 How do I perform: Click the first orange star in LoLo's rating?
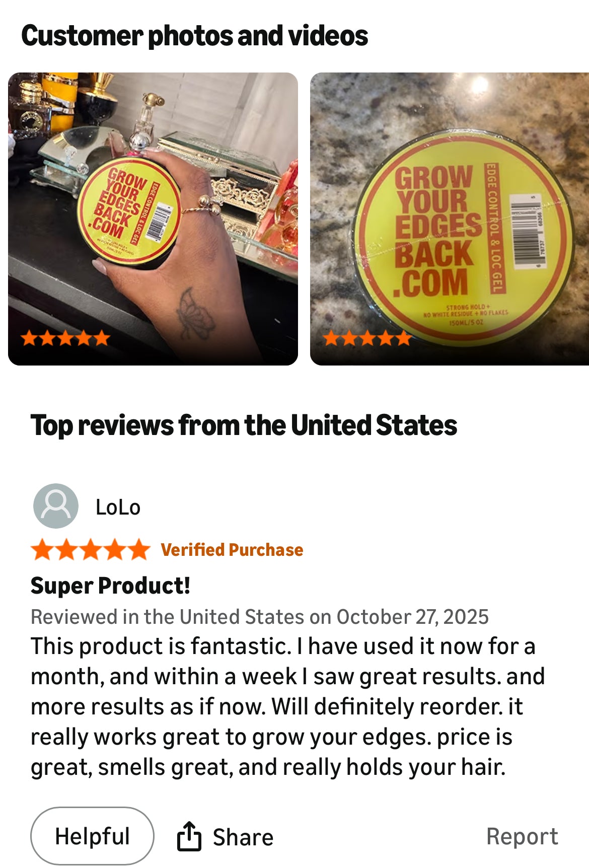pyautogui.click(x=43, y=549)
